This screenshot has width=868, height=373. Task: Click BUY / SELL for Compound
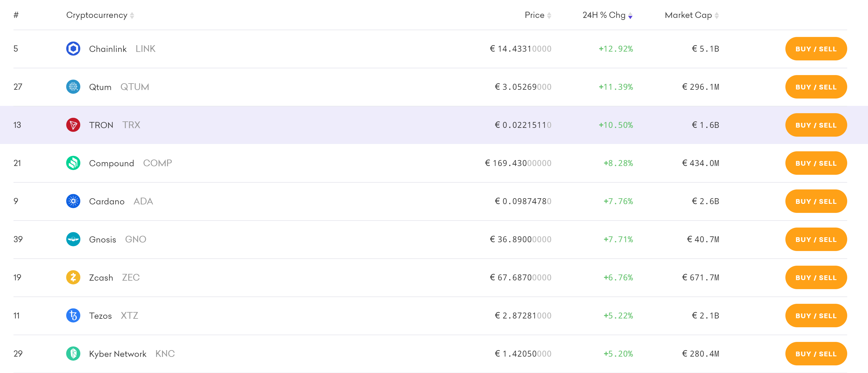tap(816, 163)
